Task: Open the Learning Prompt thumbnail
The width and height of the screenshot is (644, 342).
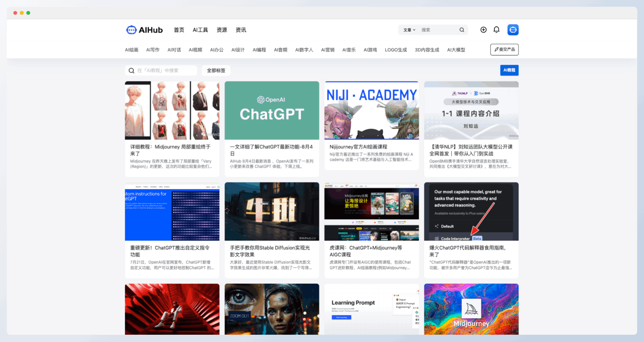Action: point(372,309)
